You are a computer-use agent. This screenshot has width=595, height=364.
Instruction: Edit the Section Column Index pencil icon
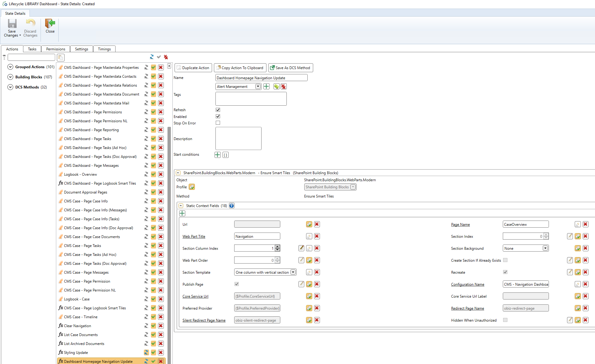coord(301,248)
